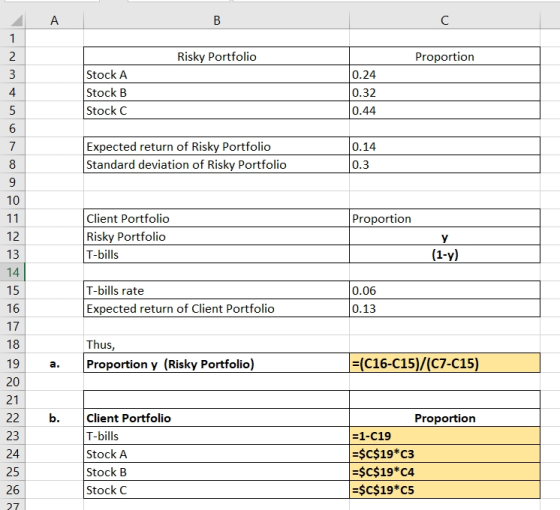
Task: Select 'Risky Portfolio' cell in row 12
Action: (216, 236)
